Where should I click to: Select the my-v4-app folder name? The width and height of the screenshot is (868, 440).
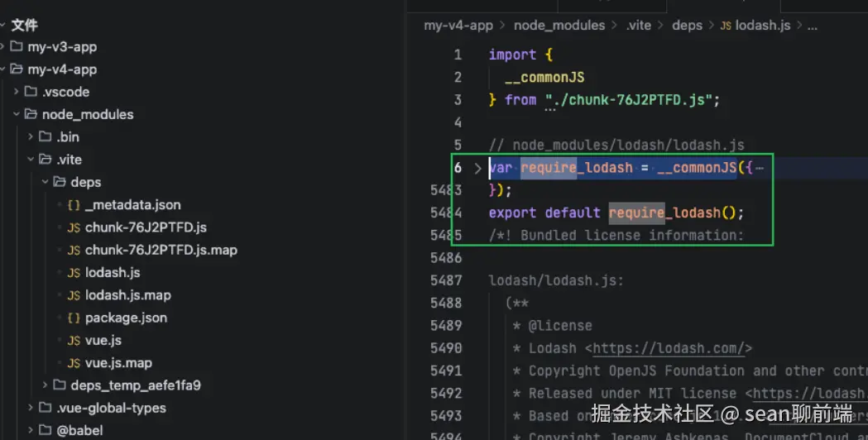(62, 69)
